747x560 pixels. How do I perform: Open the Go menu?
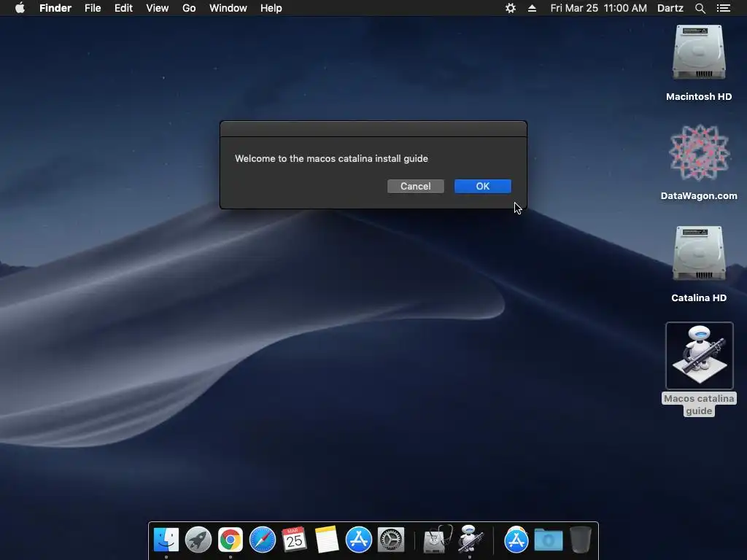coord(189,8)
